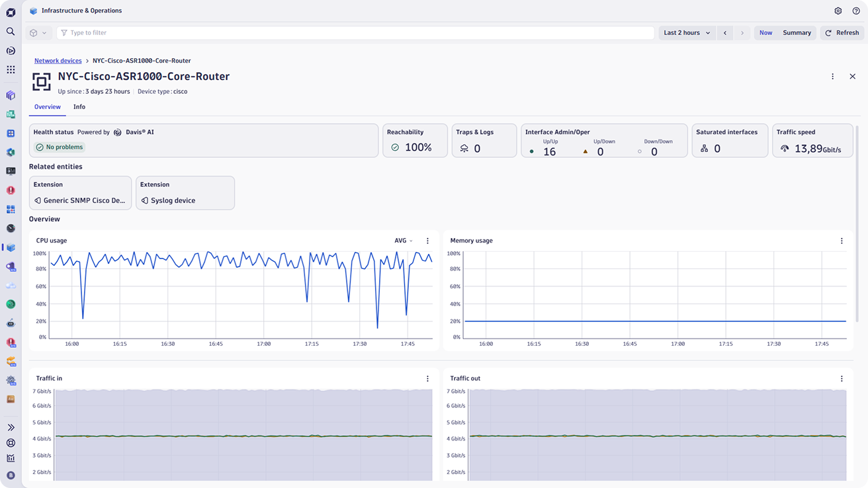The height and width of the screenshot is (488, 868).
Task: Select the Now time toggle
Action: (x=765, y=33)
